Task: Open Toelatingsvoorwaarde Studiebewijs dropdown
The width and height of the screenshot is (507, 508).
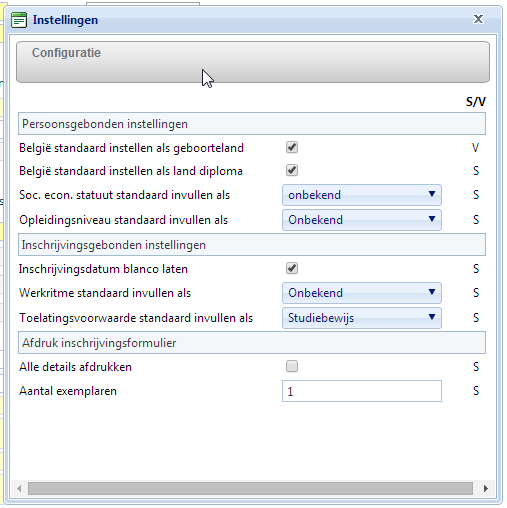Action: pos(362,318)
